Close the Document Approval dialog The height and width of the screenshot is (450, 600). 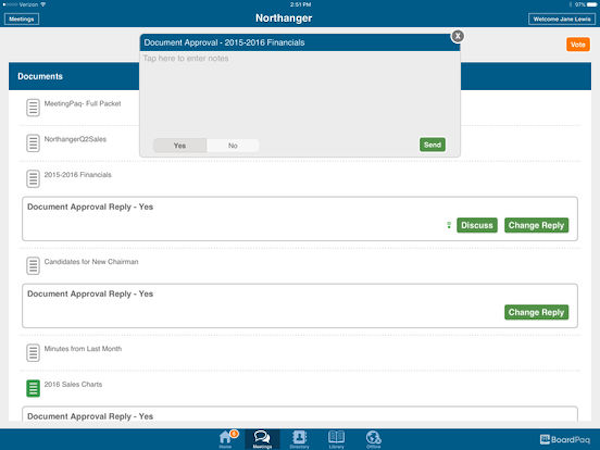click(458, 36)
